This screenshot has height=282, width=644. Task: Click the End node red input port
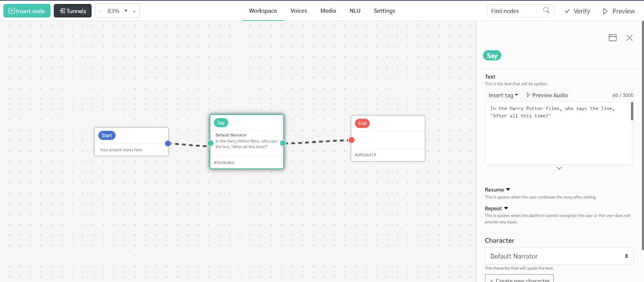coord(351,140)
